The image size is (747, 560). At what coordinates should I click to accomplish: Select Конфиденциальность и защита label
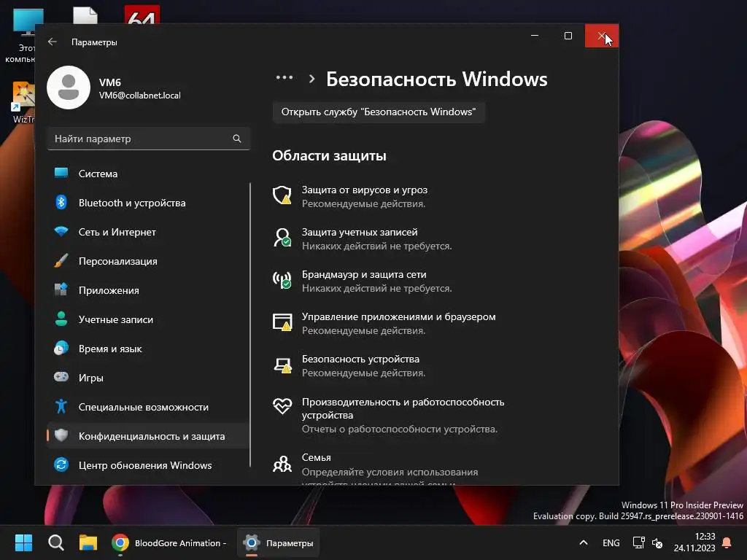point(152,436)
